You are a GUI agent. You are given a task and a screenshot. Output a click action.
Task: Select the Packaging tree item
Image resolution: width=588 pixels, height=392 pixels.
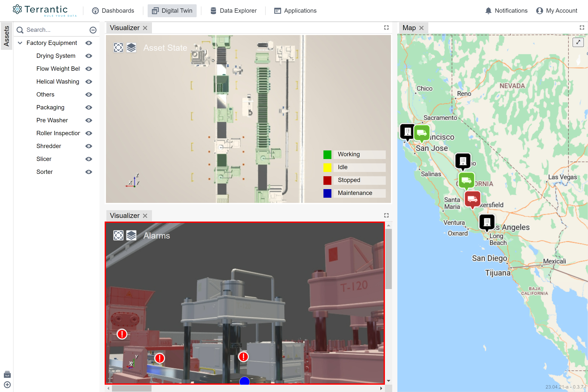(50, 107)
